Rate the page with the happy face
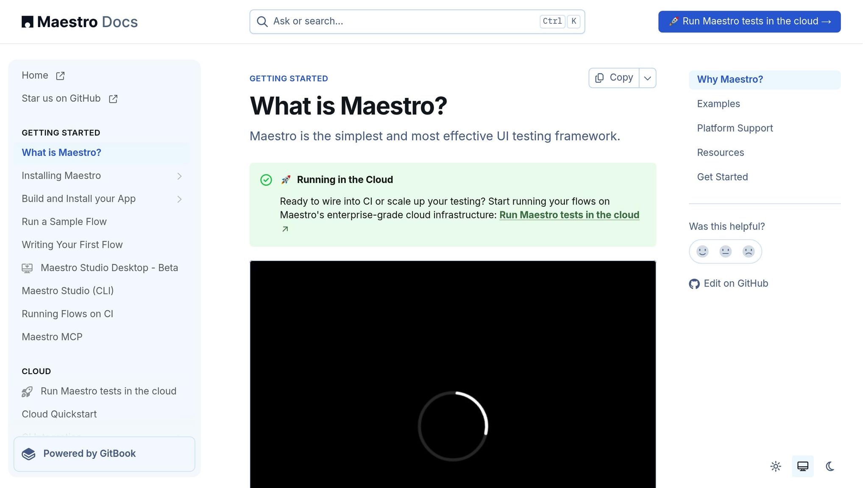 [702, 251]
